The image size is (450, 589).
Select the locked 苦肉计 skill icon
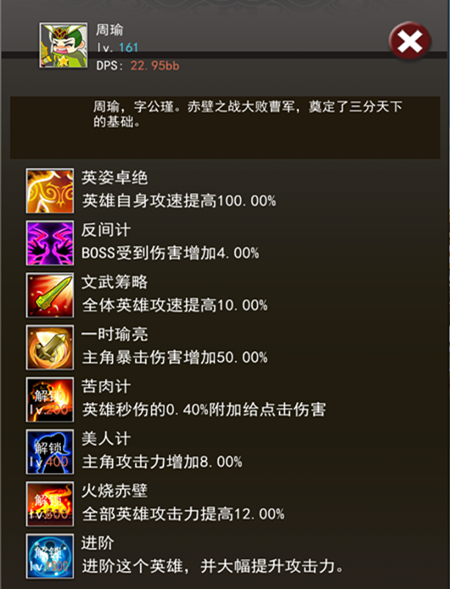pyautogui.click(x=50, y=400)
